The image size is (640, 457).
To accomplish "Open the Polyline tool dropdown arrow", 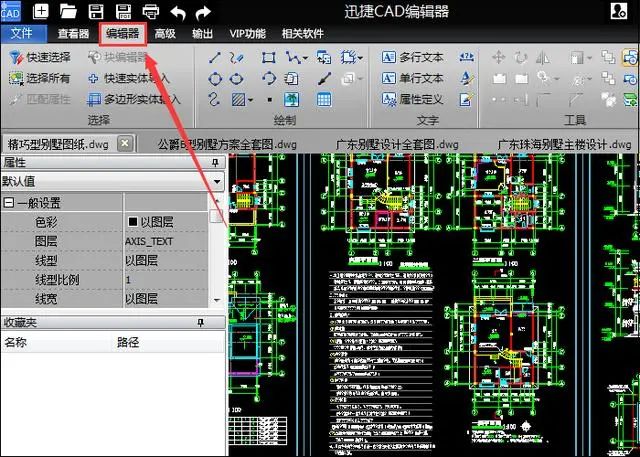I will click(305, 58).
